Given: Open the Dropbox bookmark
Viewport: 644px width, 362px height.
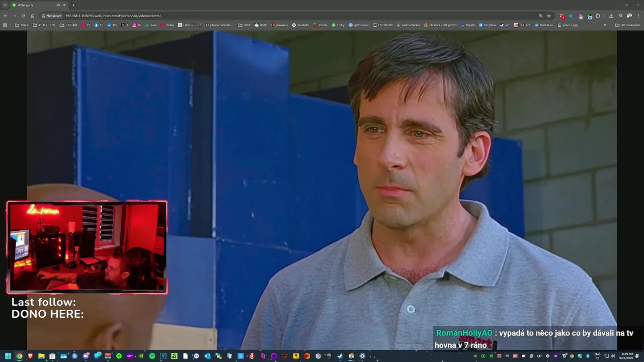Looking at the screenshot, I should pyautogui.click(x=488, y=25).
